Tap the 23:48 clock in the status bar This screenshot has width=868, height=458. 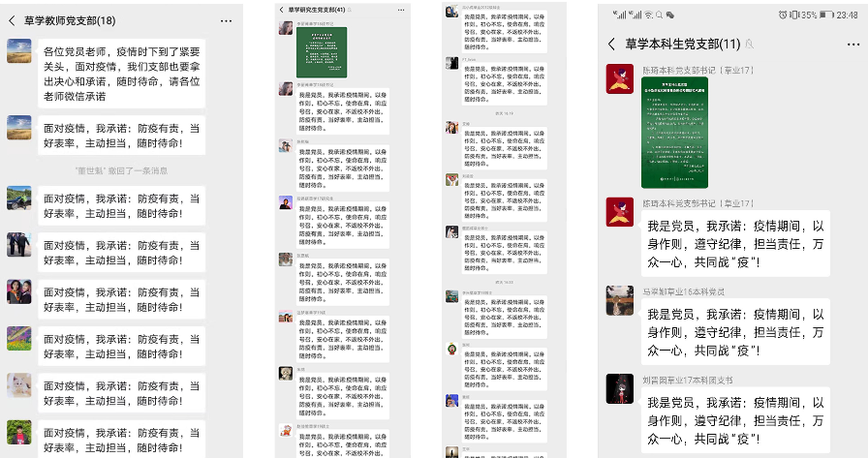coord(847,15)
